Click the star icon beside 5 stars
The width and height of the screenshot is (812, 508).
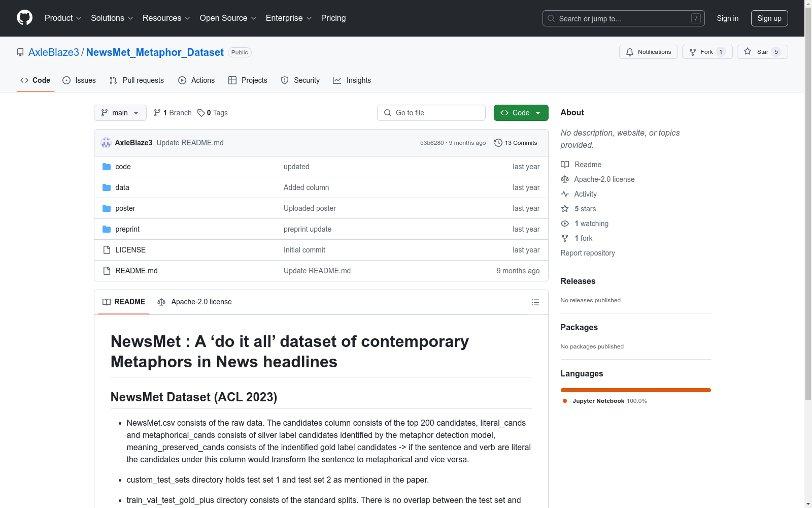pos(565,209)
